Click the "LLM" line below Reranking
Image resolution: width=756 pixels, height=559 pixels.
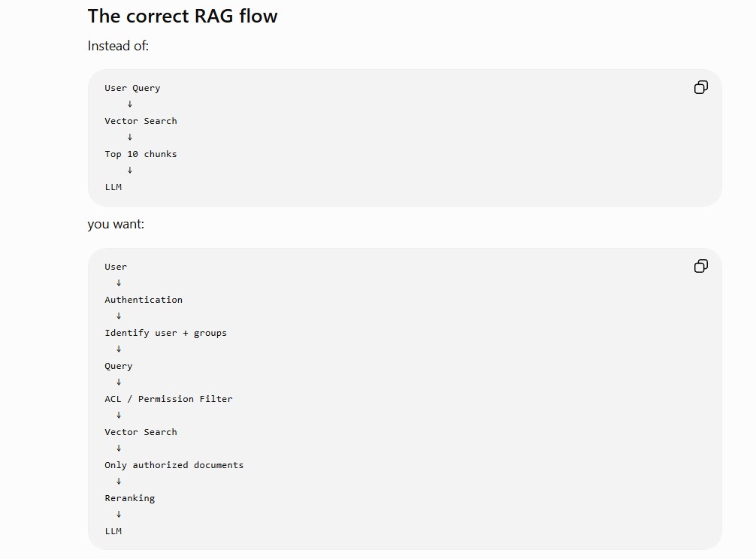click(113, 531)
